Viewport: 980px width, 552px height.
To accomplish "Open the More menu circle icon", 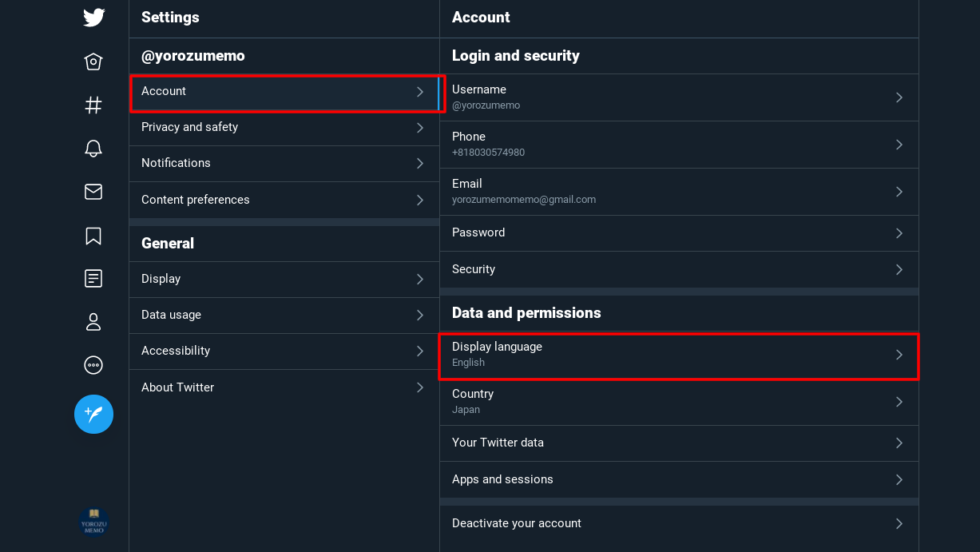I will click(x=93, y=365).
